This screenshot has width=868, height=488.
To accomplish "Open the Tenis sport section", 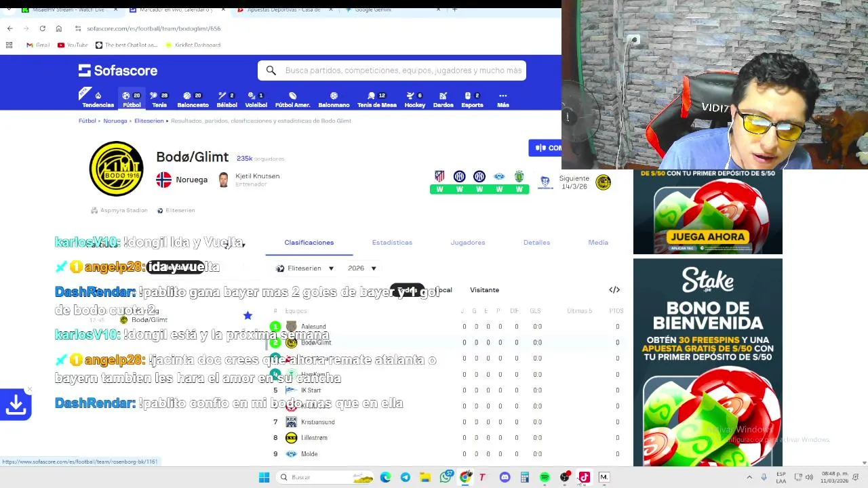I will 159,100.
